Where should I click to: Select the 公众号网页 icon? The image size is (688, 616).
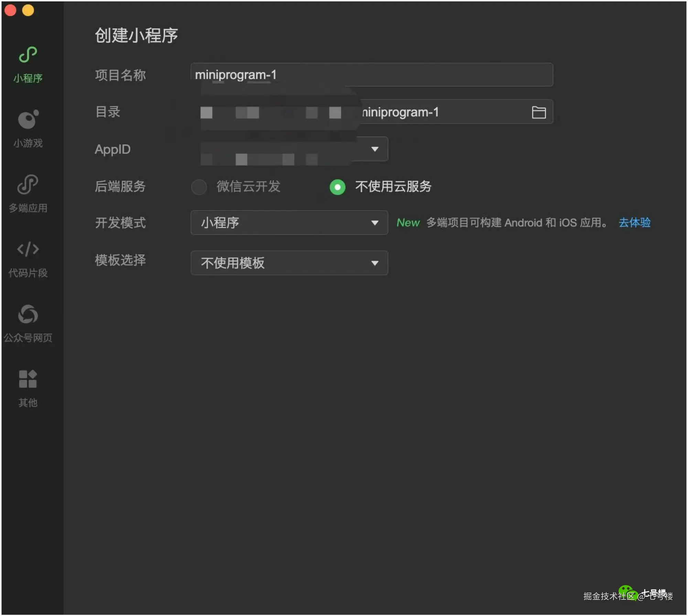click(x=28, y=314)
